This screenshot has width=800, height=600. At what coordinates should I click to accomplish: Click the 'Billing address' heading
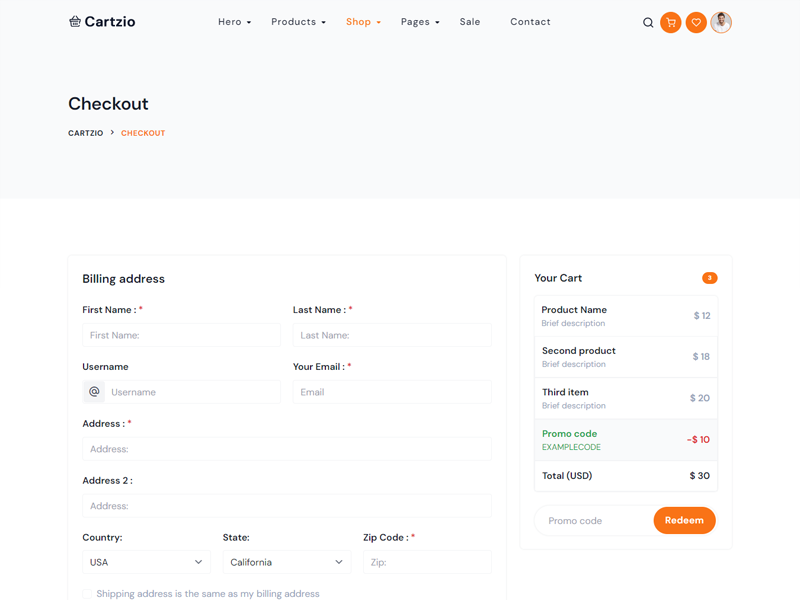click(x=123, y=279)
